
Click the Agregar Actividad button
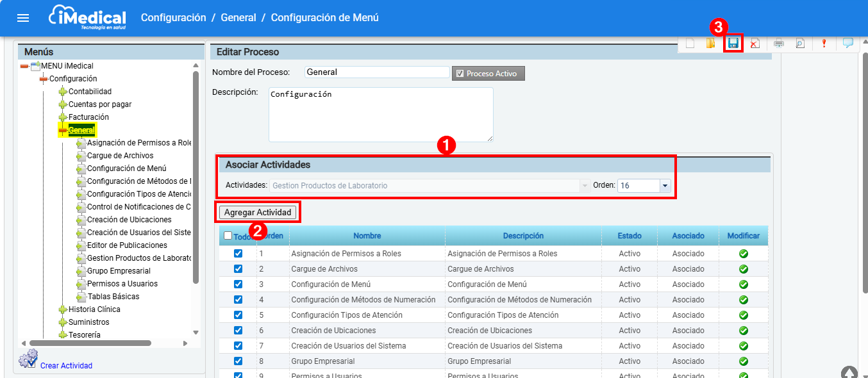[258, 212]
